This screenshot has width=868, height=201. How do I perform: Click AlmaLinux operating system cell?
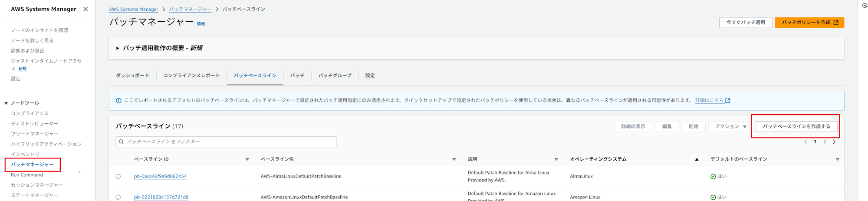coord(581,176)
